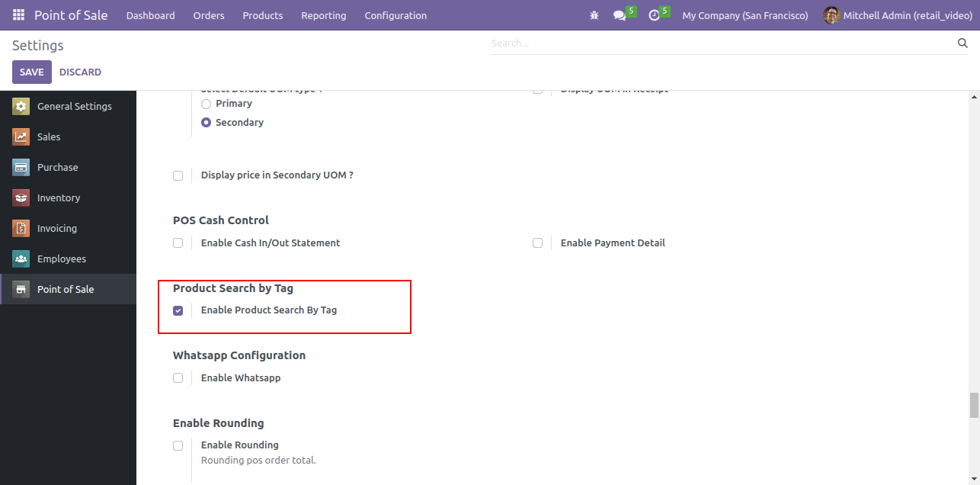Click the vertical scrollbar thumb
Screen dimensions: 980x485
[974, 406]
